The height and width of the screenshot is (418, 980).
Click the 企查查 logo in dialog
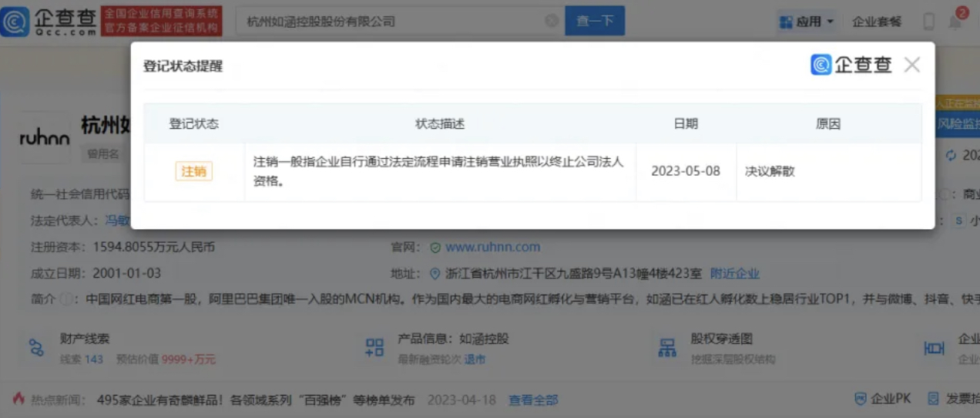[851, 65]
